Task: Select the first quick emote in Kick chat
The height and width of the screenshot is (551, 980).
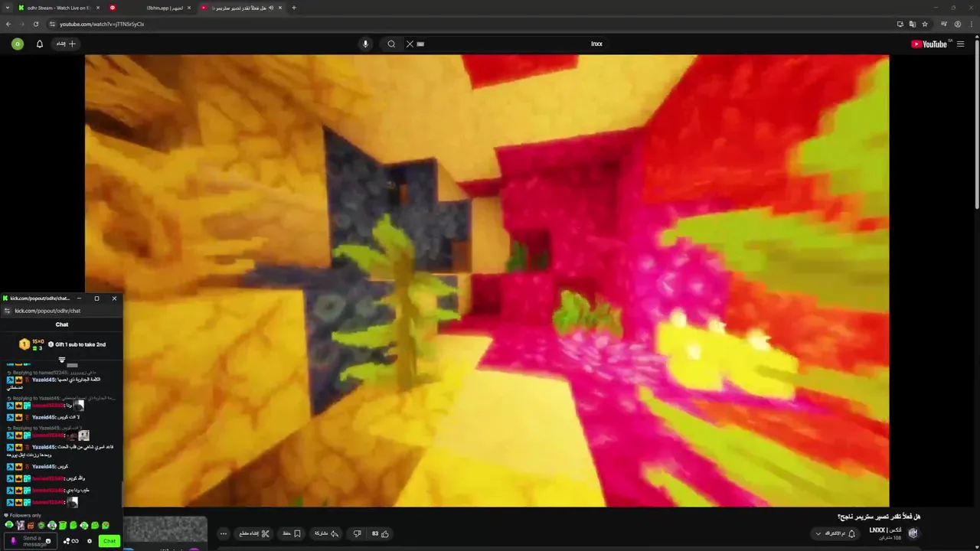Action: click(9, 525)
